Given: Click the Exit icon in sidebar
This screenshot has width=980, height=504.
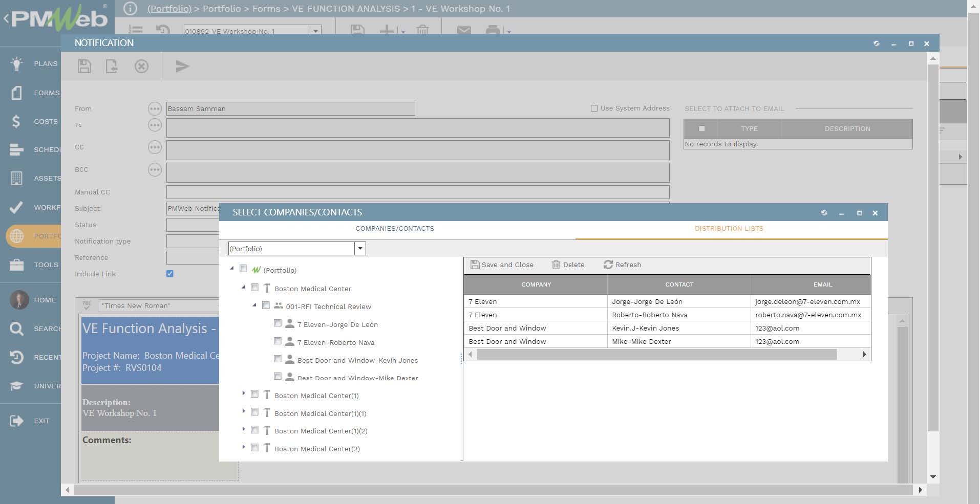Looking at the screenshot, I should coord(16,421).
